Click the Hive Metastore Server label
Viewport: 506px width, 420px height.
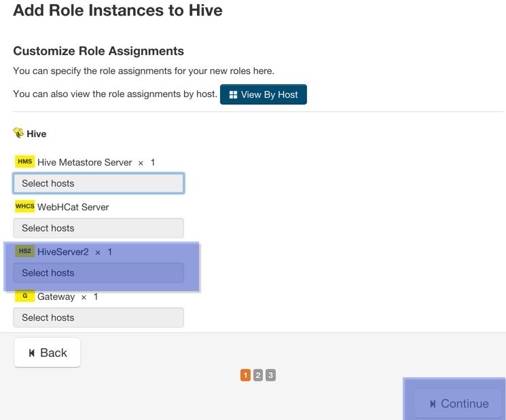point(84,162)
